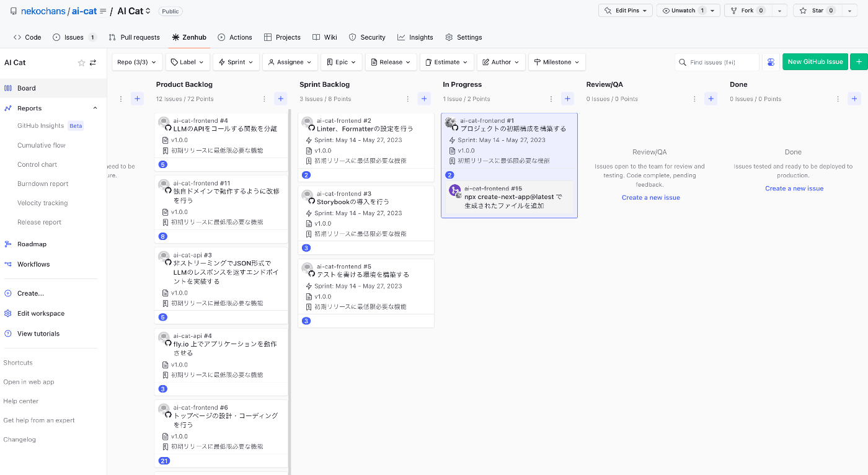Viewport: 868px width, 475px height.
Task: Open GitHub Insights report
Action: (41, 126)
